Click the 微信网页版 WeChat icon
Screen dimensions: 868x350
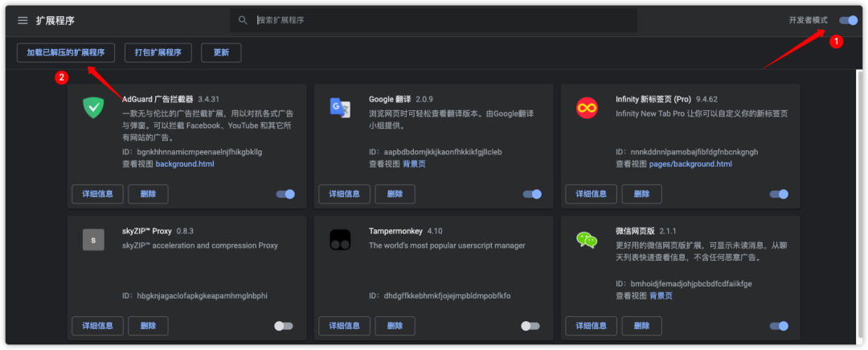[x=586, y=240]
